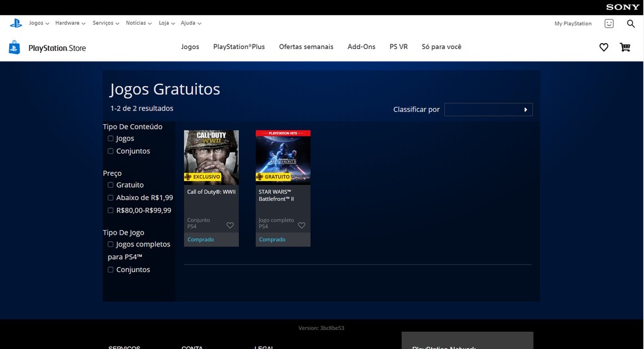Viewport: 644px width, 349px height.
Task: Click 'Jogo completo PS4' text on Battlefront card
Action: tap(276, 223)
